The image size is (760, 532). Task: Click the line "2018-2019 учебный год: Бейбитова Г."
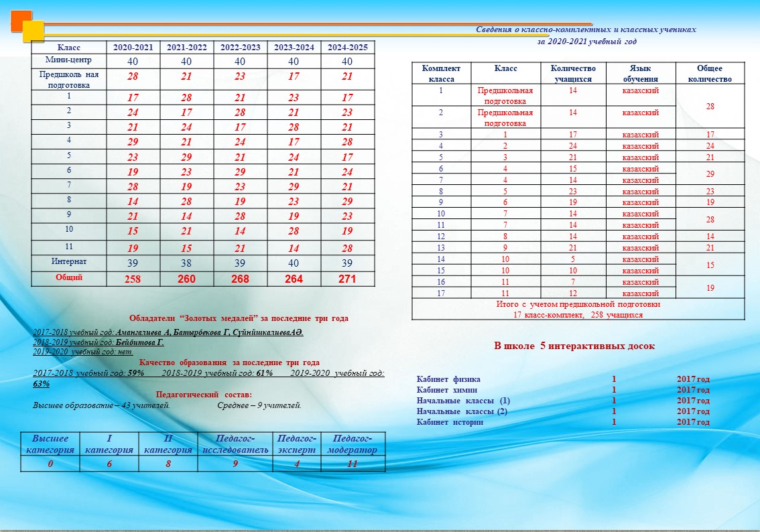[99, 342]
